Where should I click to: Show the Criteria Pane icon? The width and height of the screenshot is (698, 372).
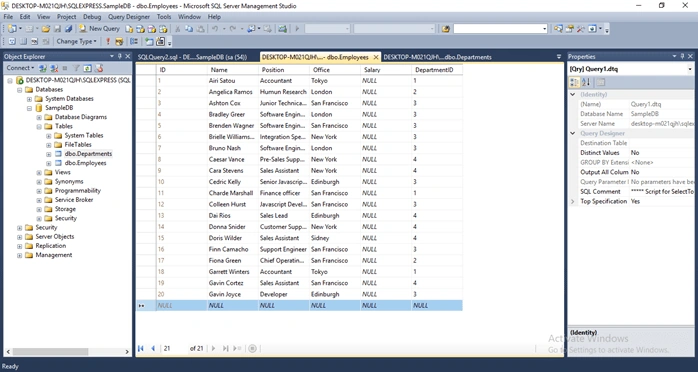point(23,41)
